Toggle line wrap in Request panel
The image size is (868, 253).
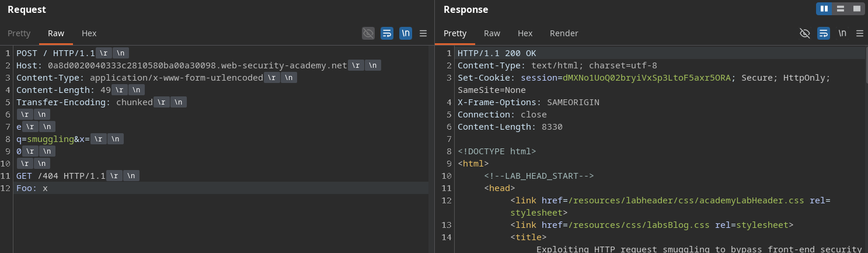386,33
